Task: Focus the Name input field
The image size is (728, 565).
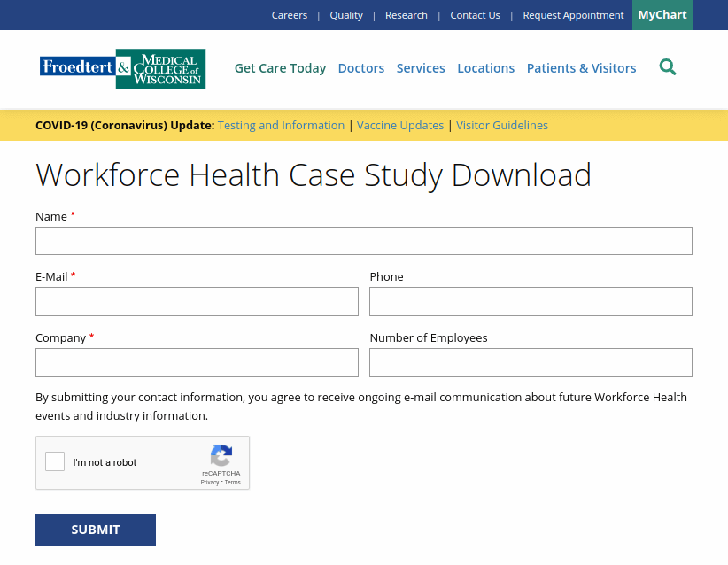Action: tap(364, 241)
